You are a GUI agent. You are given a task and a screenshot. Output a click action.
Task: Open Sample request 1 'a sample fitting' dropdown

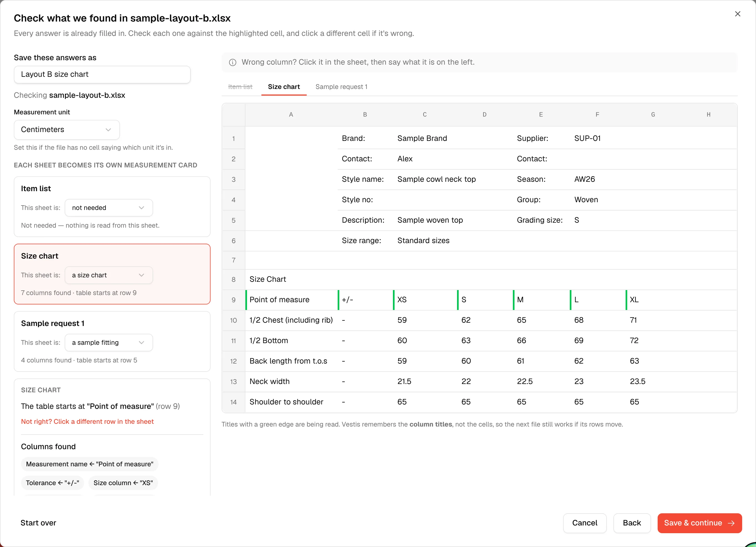point(109,342)
